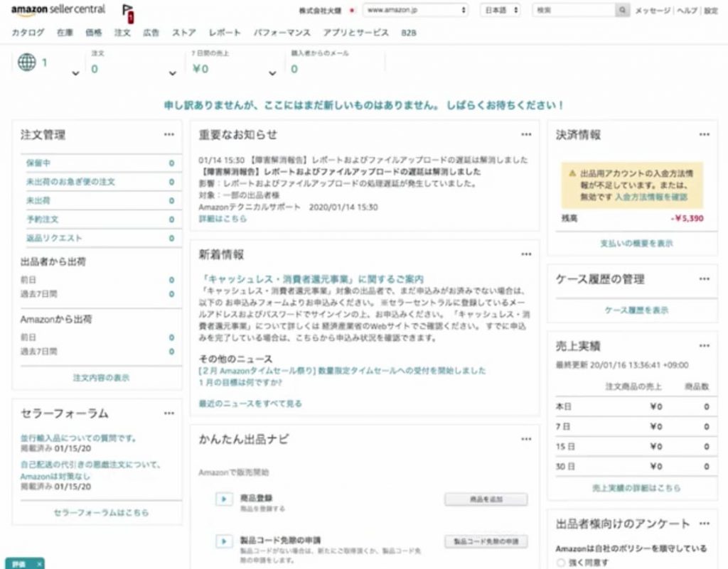
Task: Open the パフォーマンス menu
Action: click(x=282, y=33)
